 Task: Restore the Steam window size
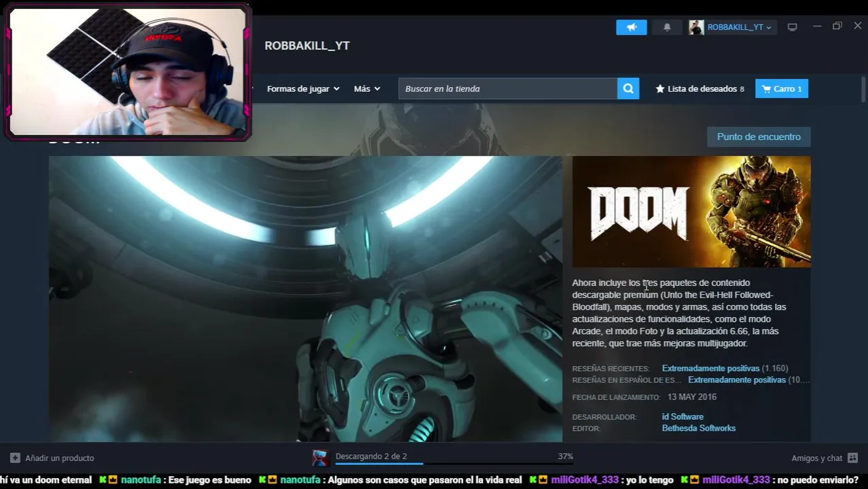pyautogui.click(x=837, y=26)
